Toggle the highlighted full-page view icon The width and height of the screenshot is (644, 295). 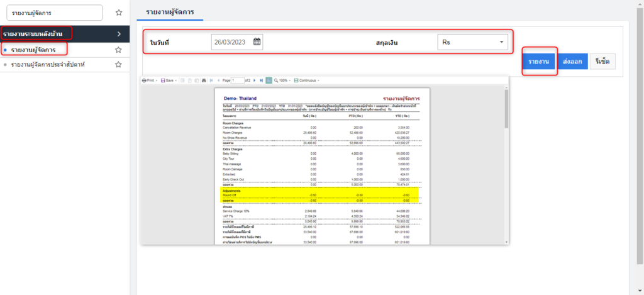(x=269, y=81)
